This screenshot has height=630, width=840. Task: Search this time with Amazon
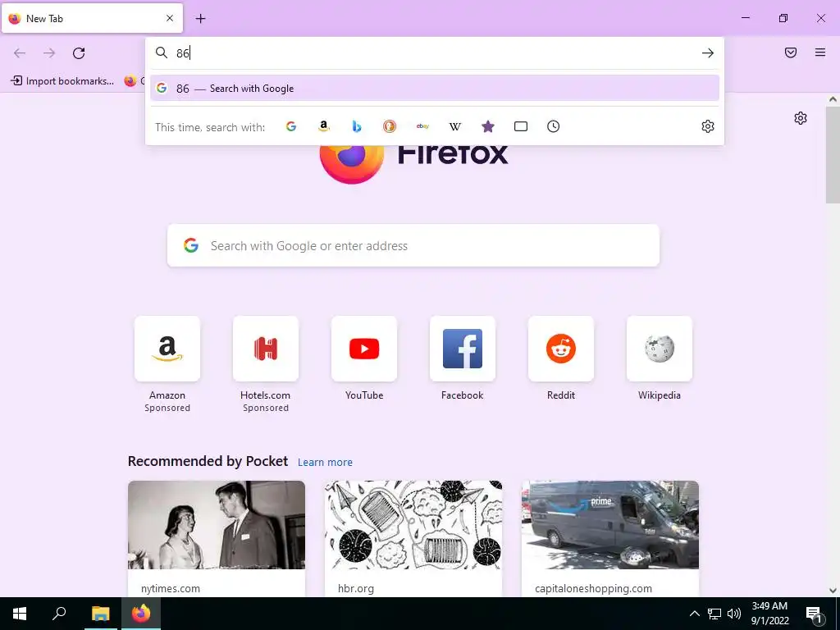click(x=323, y=126)
